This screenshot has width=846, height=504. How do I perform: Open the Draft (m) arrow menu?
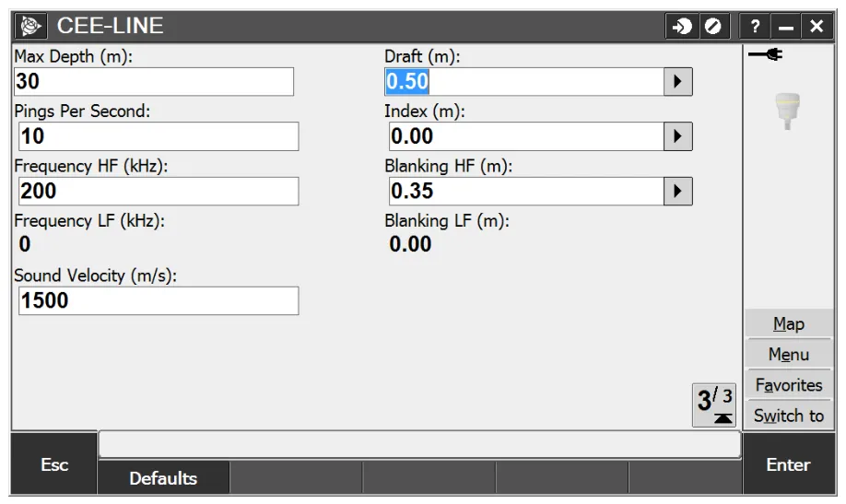tap(677, 81)
